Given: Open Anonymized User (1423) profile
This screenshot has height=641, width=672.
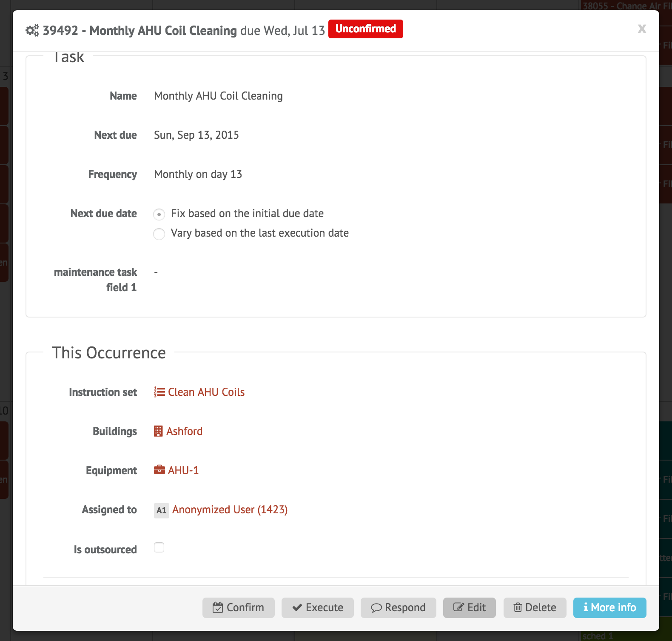Looking at the screenshot, I should coord(230,509).
